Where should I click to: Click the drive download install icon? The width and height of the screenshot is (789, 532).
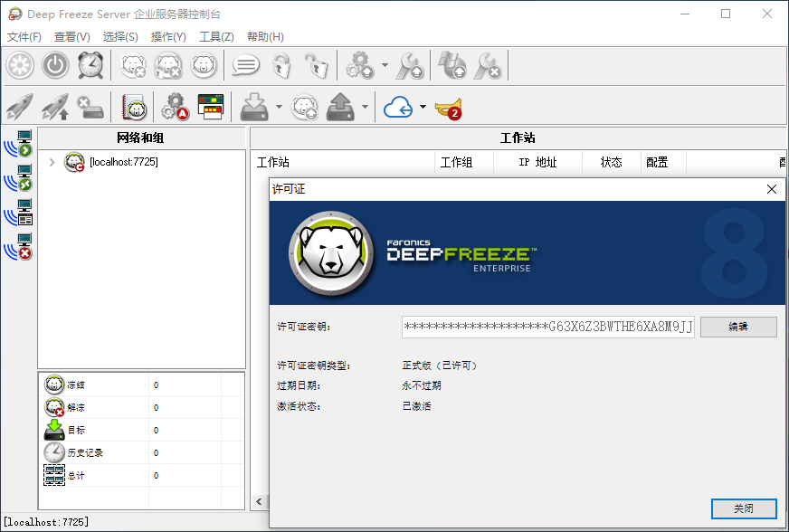[254, 107]
